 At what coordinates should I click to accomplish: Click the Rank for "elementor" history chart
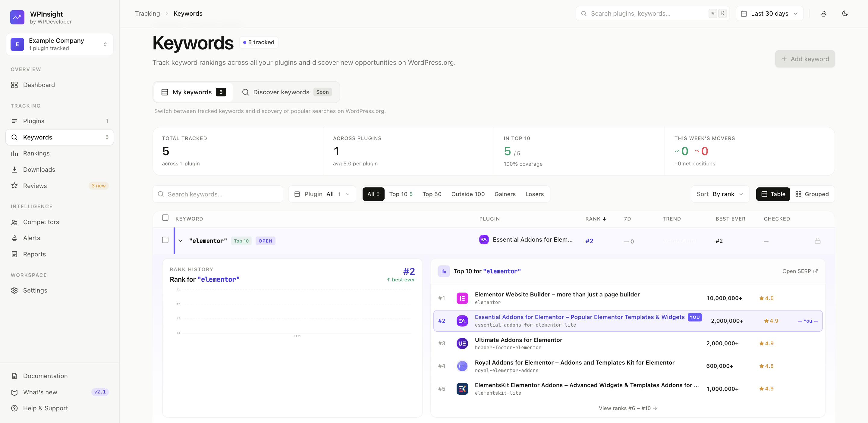(x=294, y=312)
